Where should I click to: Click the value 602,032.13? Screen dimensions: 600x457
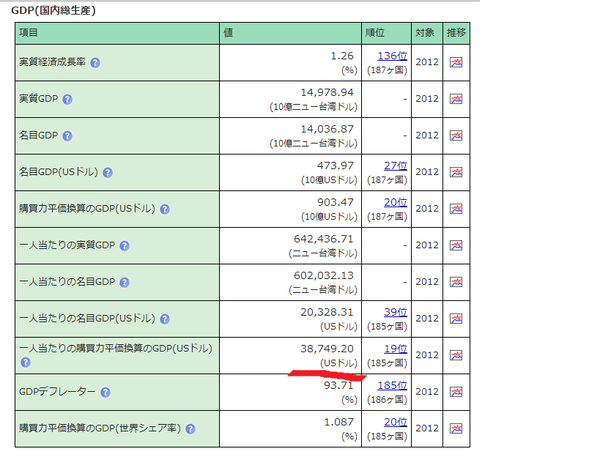tap(323, 276)
